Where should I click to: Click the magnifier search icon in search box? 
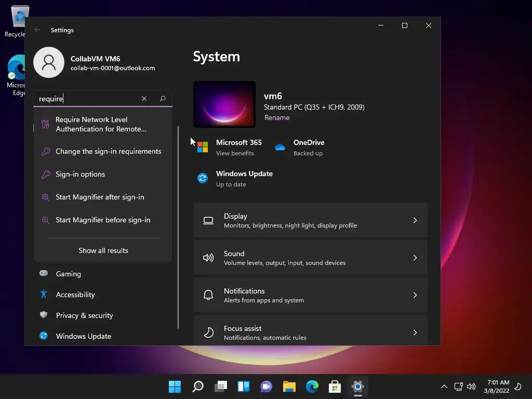[x=163, y=98]
